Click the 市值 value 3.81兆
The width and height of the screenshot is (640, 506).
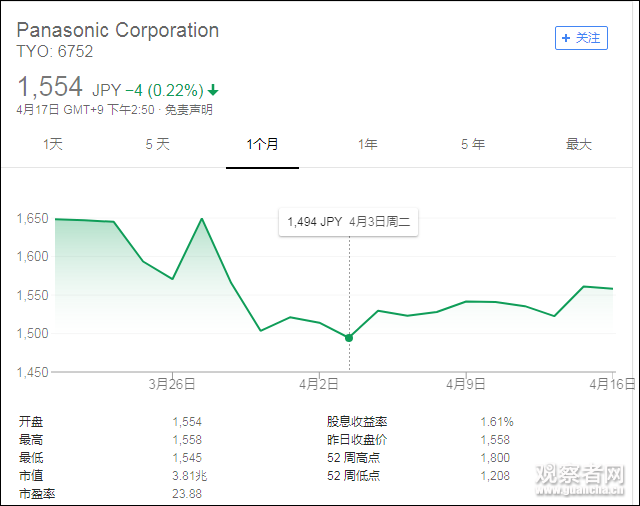tap(190, 475)
